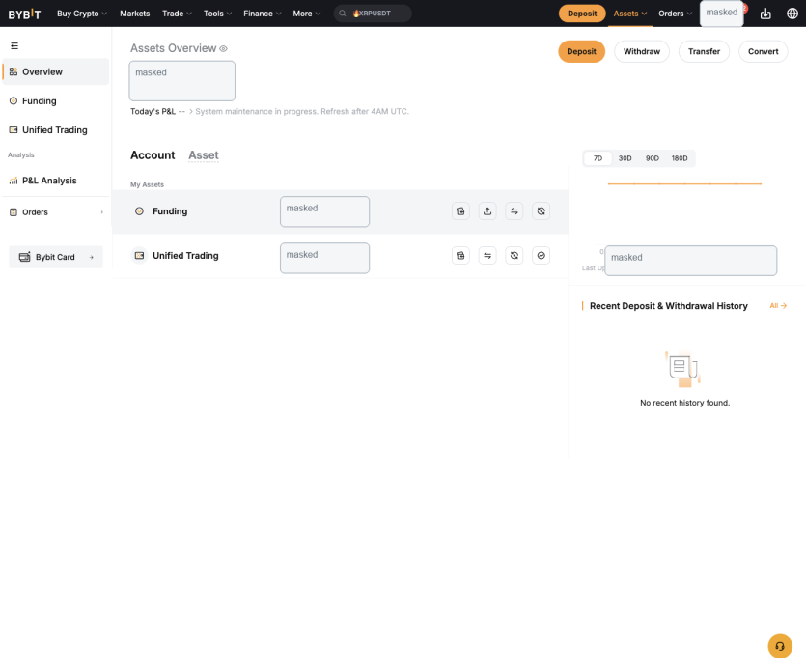Expand the Assets dropdown in header
Image resolution: width=806 pixels, height=672 pixels.
(x=629, y=14)
